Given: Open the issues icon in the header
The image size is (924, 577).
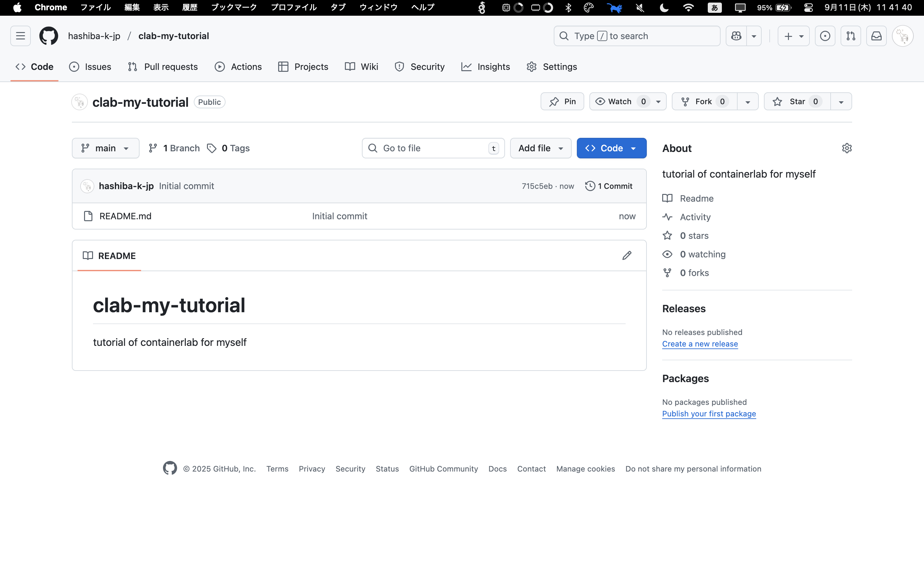Looking at the screenshot, I should pos(825,36).
